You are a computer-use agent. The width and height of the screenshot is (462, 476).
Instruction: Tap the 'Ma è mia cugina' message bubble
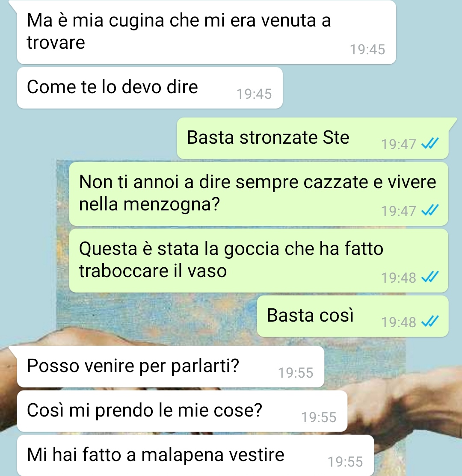pyautogui.click(x=207, y=32)
